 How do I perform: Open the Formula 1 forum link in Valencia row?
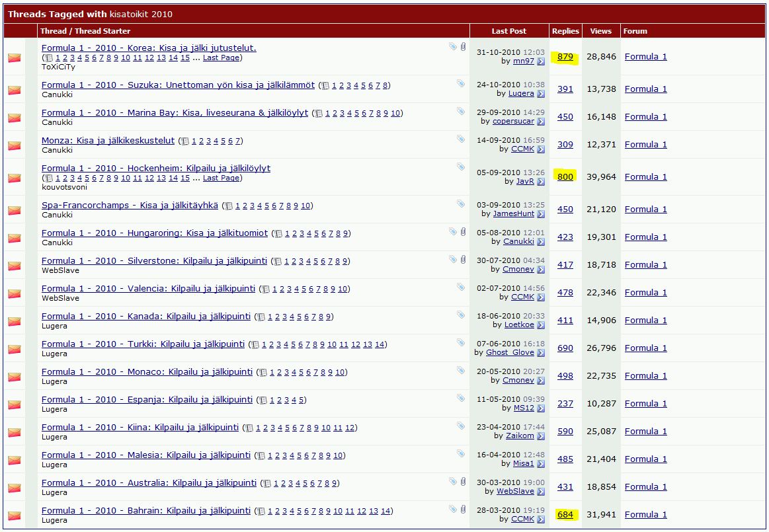click(645, 293)
